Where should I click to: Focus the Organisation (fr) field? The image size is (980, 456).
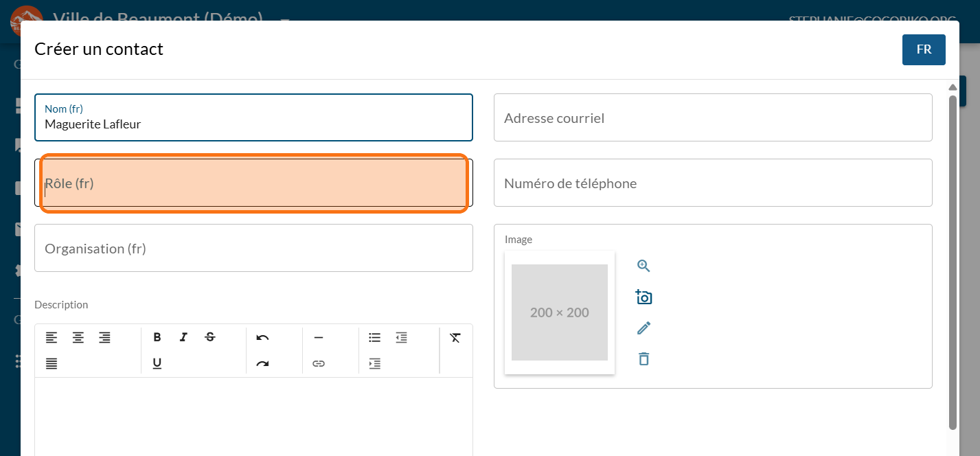(253, 249)
